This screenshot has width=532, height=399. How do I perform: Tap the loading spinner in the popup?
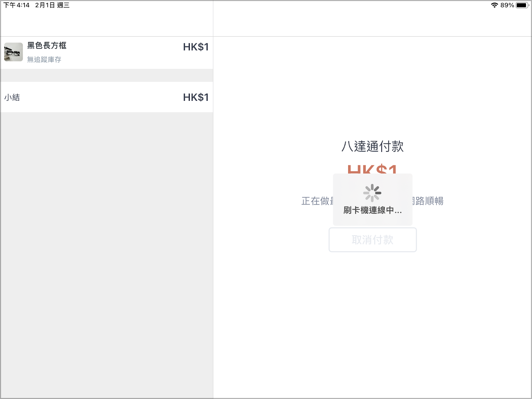pyautogui.click(x=372, y=193)
